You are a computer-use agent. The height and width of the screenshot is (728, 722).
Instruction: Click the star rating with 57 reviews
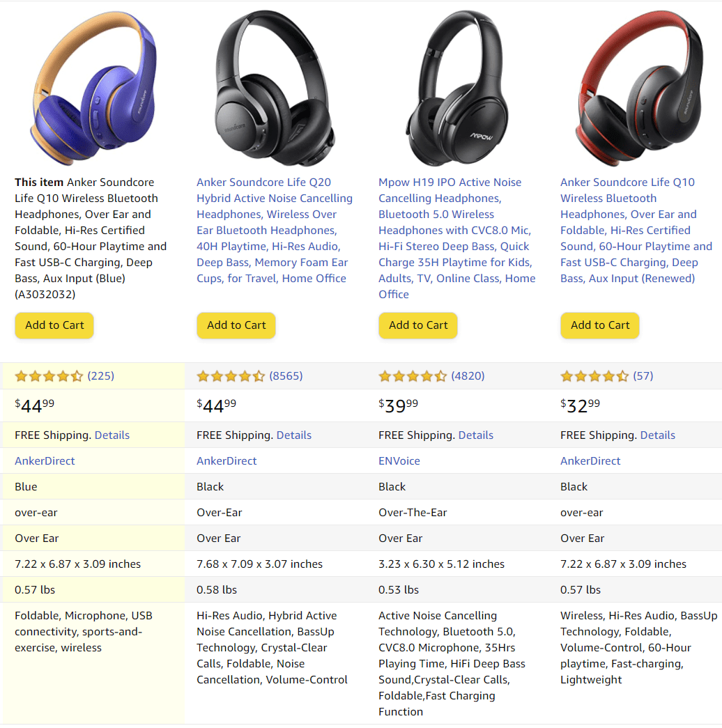607,376
